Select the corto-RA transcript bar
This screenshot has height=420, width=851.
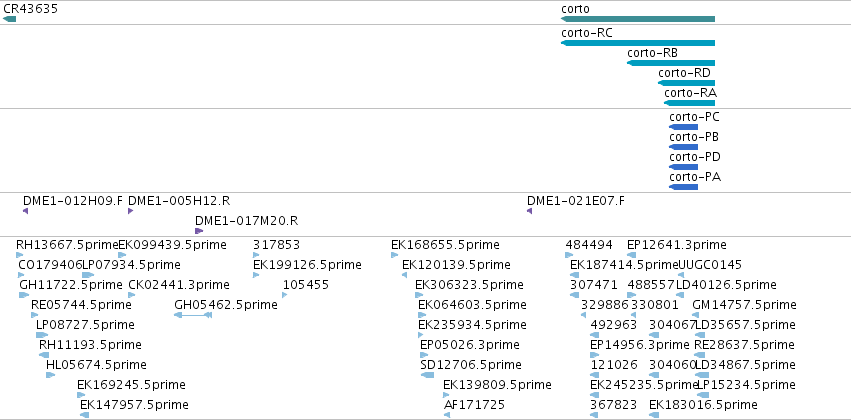coord(689,103)
